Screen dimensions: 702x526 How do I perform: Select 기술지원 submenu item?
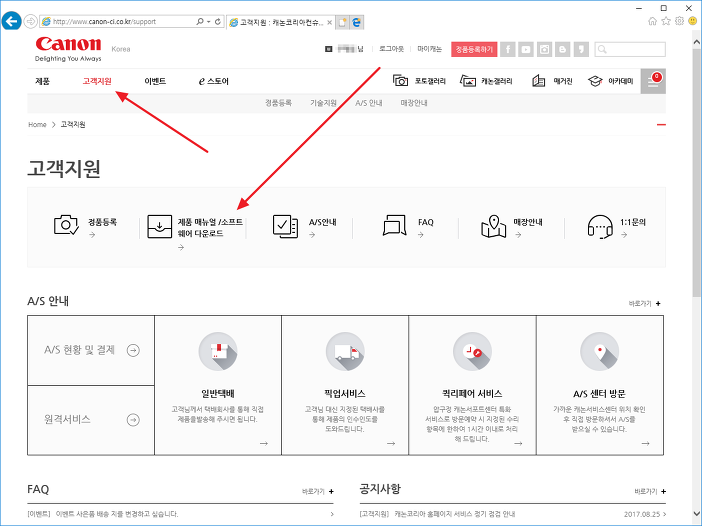click(323, 103)
